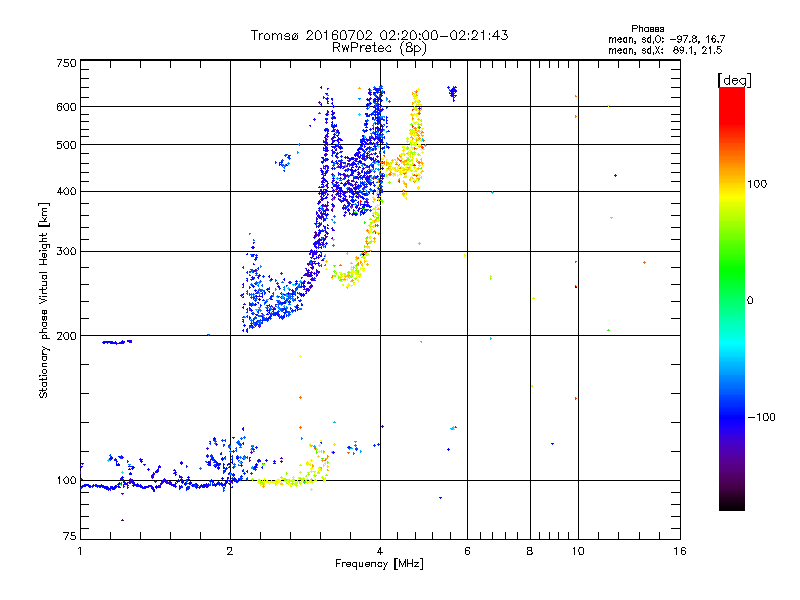Click x-axis tick label '1'

tap(80, 551)
